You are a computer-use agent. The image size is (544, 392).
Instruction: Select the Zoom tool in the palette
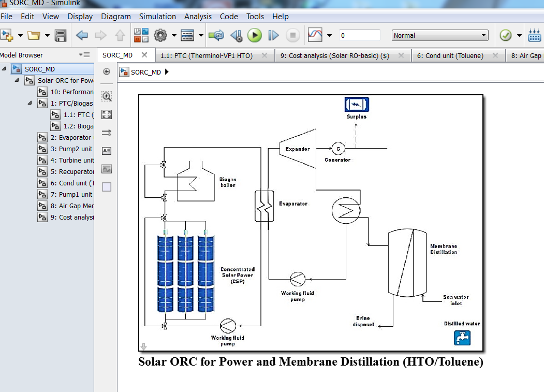click(106, 96)
